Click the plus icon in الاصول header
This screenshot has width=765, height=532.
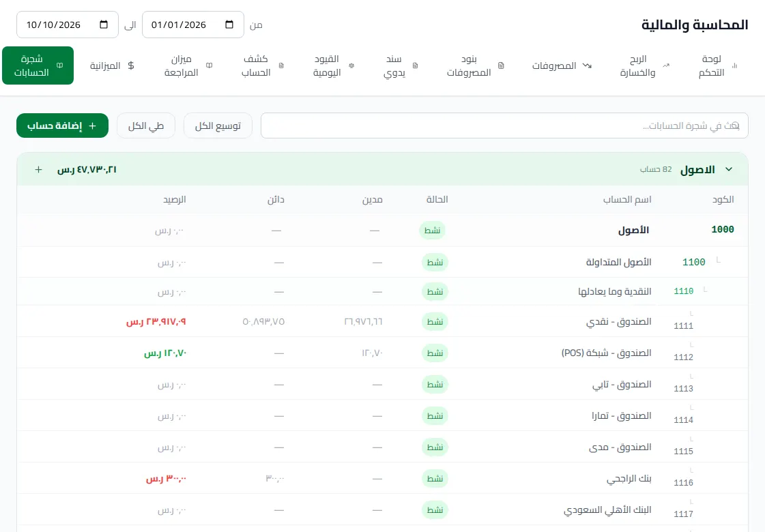tap(38, 170)
